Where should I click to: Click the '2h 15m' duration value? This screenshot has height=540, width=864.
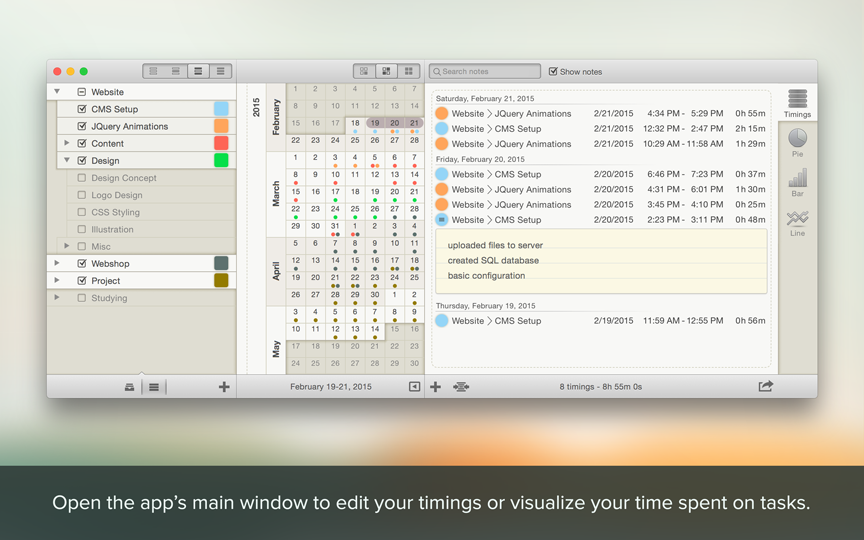pos(750,128)
